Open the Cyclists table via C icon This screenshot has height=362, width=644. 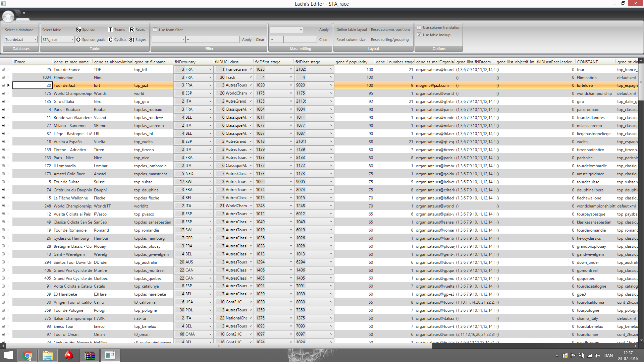click(111, 40)
